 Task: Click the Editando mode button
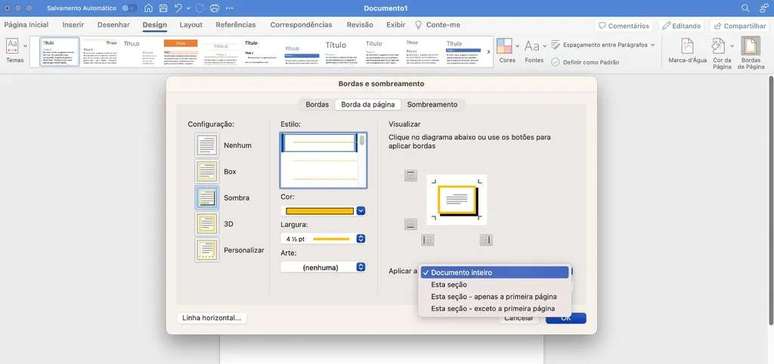(682, 26)
